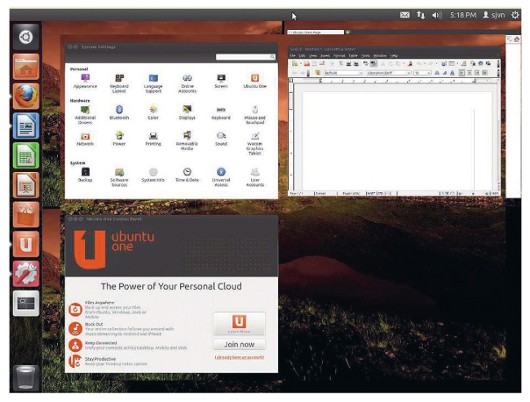The height and width of the screenshot is (402, 530).
Task: Open Appearance in System Settings
Action: pos(85,81)
